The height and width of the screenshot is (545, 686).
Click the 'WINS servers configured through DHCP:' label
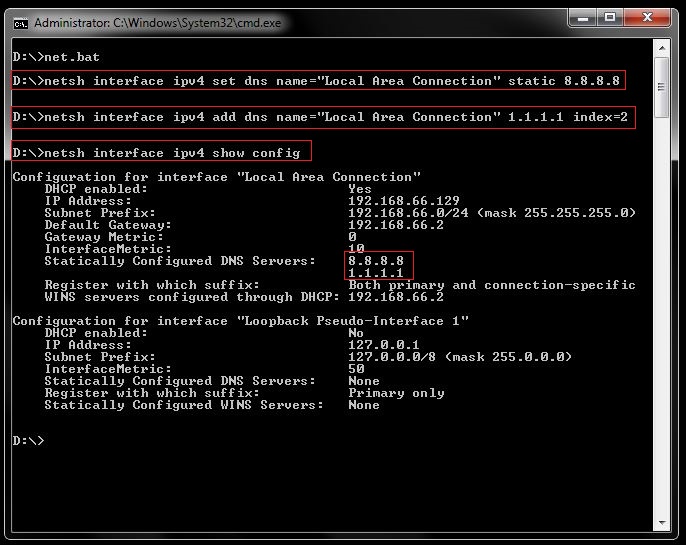tap(192, 297)
